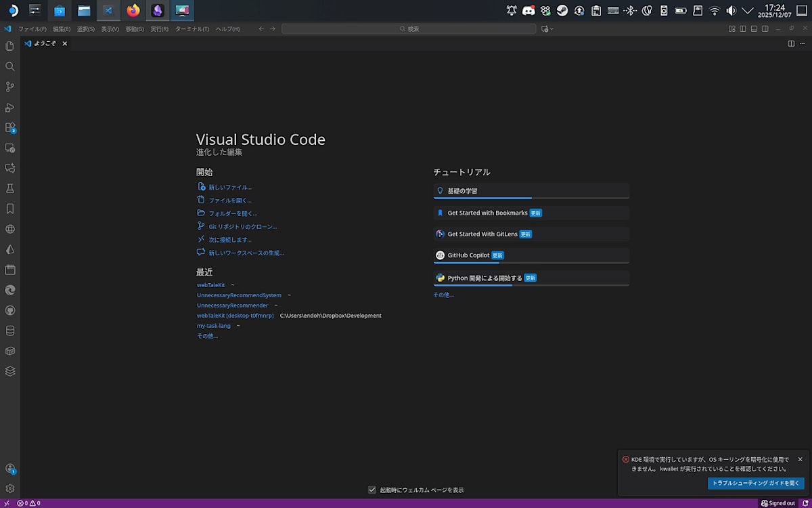Open the Extensions view with badge
The width and height of the screenshot is (812, 508).
pyautogui.click(x=10, y=127)
